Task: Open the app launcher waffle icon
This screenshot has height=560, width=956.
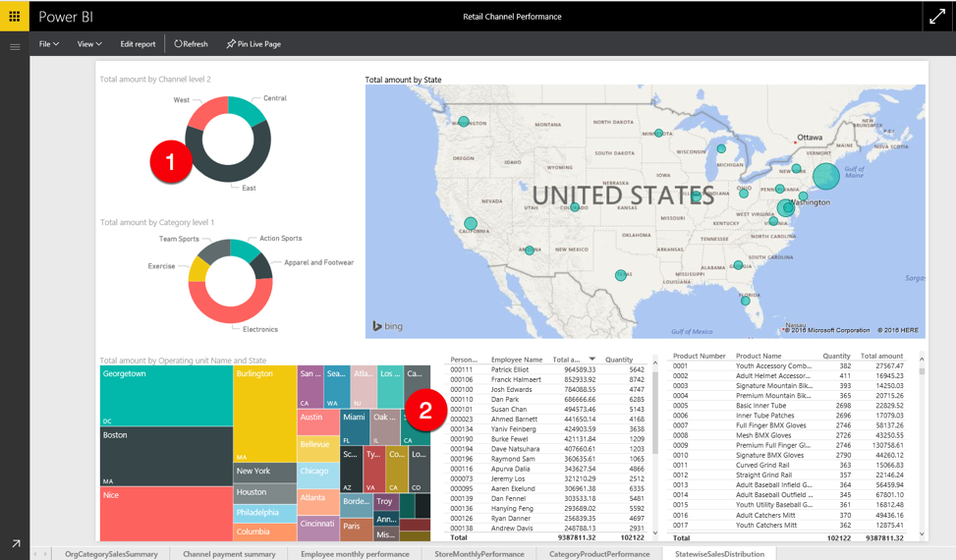Action: [x=14, y=17]
